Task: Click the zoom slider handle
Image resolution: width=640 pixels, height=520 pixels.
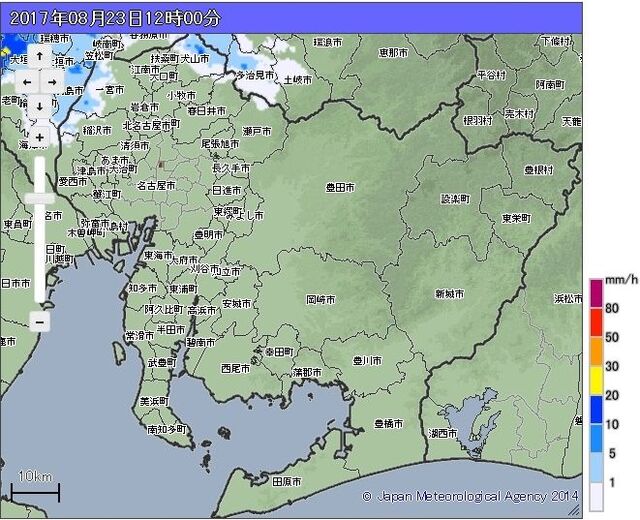Action: coord(40,198)
